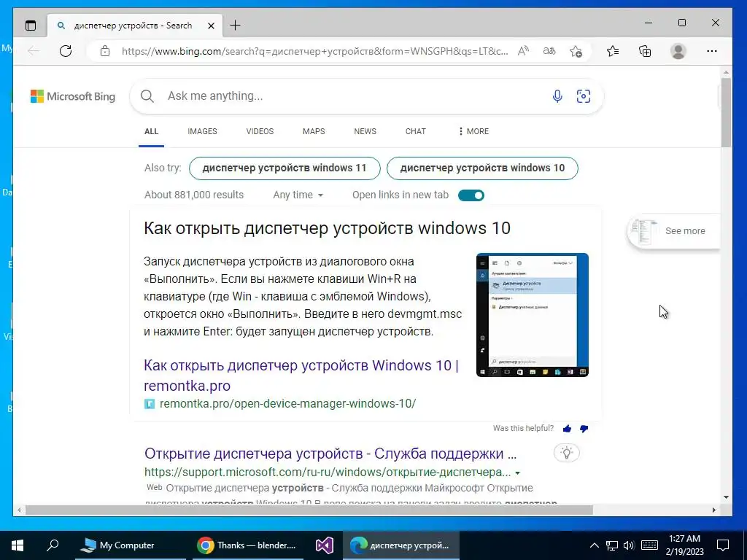Screen dimensions: 747x560
Task: Open the browser profile icon
Action: [678, 51]
